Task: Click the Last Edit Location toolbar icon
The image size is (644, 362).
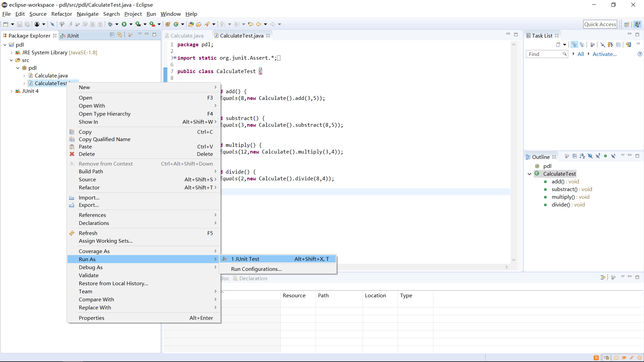Action: point(250,24)
